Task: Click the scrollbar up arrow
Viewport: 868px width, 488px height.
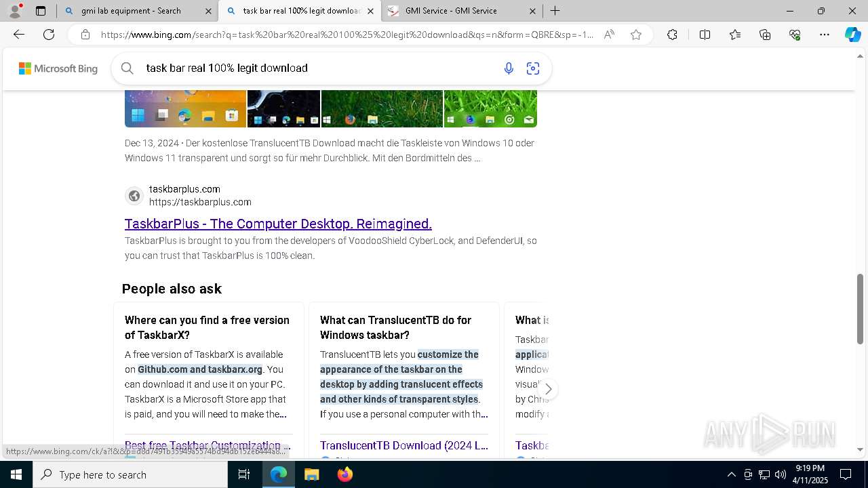Action: tap(861, 55)
